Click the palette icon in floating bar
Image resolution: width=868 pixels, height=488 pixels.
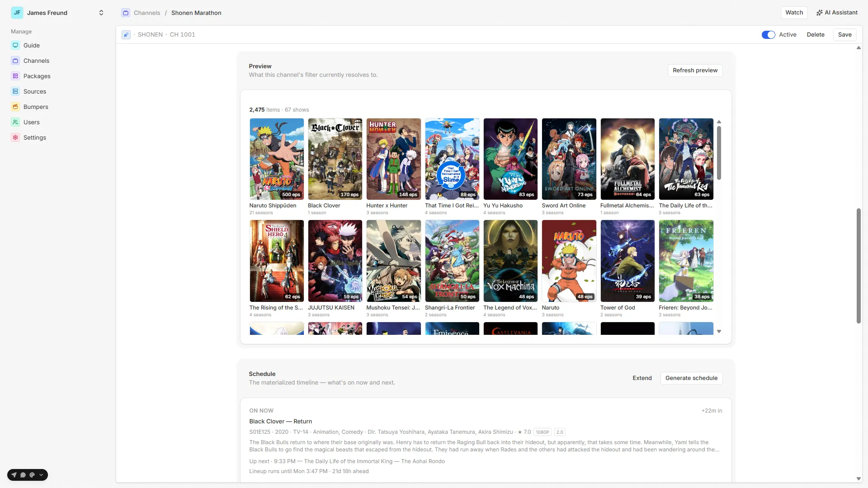click(x=32, y=475)
